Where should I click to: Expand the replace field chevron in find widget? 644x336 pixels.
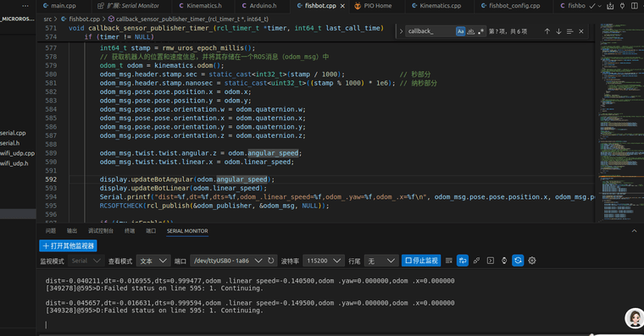point(401,31)
